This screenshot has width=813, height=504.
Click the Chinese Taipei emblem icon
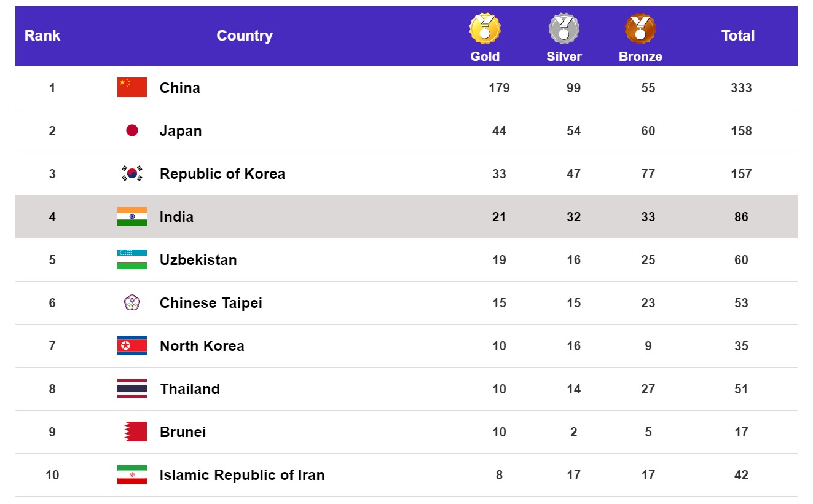pos(132,302)
